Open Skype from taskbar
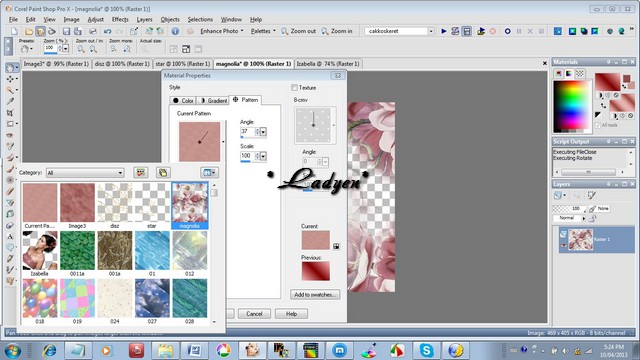The height and width of the screenshot is (360, 640). [x=426, y=350]
